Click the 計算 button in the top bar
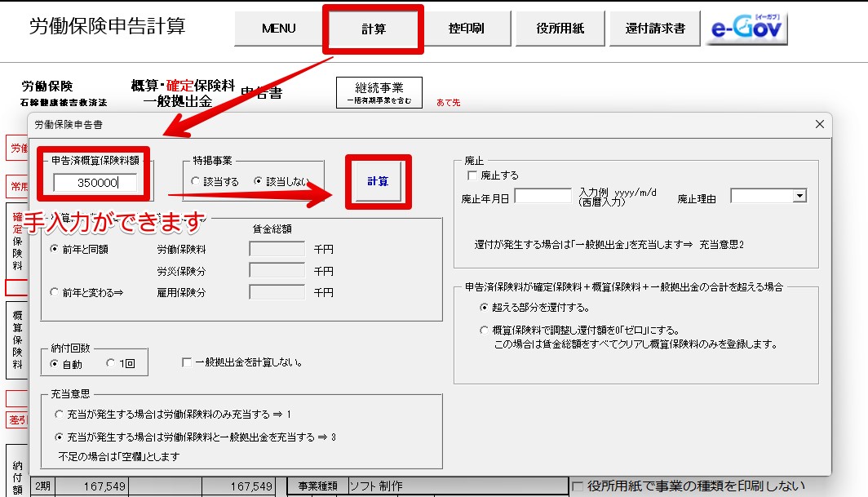The height and width of the screenshot is (497, 868). (x=373, y=29)
